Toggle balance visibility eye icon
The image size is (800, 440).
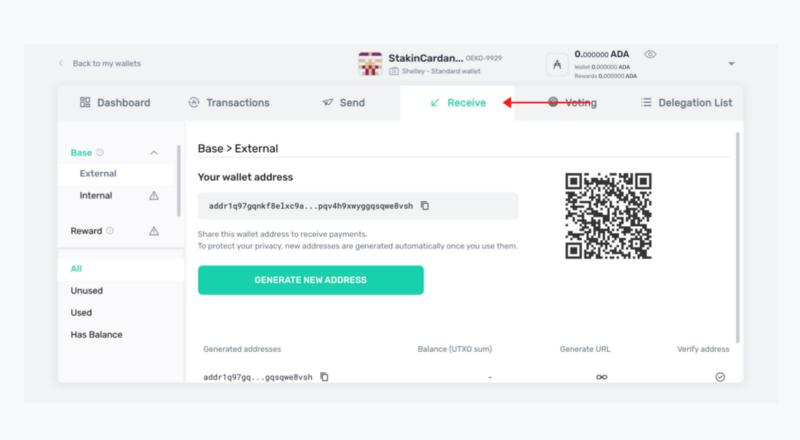tap(649, 55)
